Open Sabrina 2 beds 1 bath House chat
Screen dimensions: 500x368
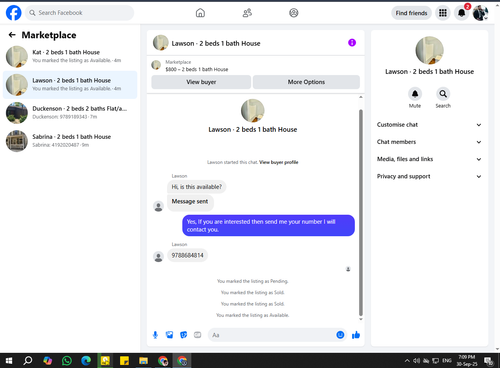coord(70,141)
